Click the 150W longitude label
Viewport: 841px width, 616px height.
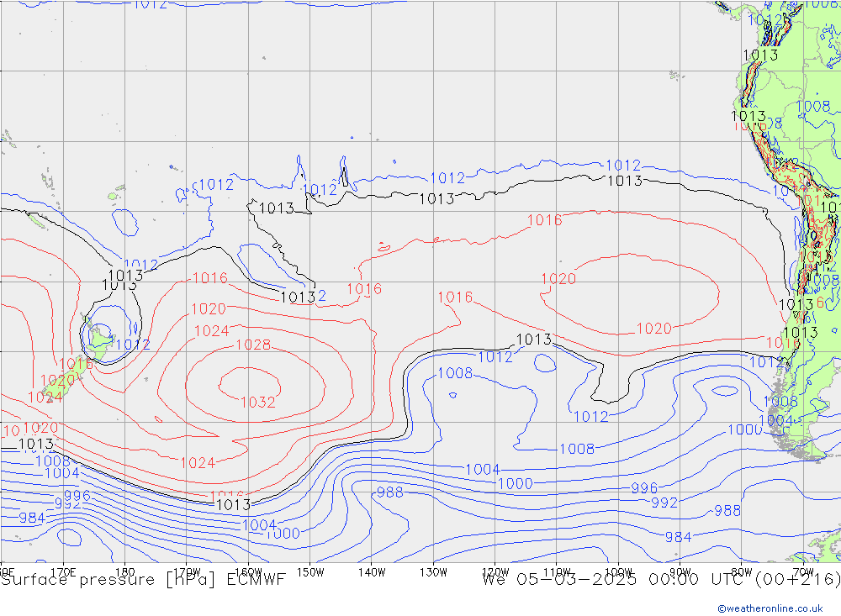coord(310,572)
